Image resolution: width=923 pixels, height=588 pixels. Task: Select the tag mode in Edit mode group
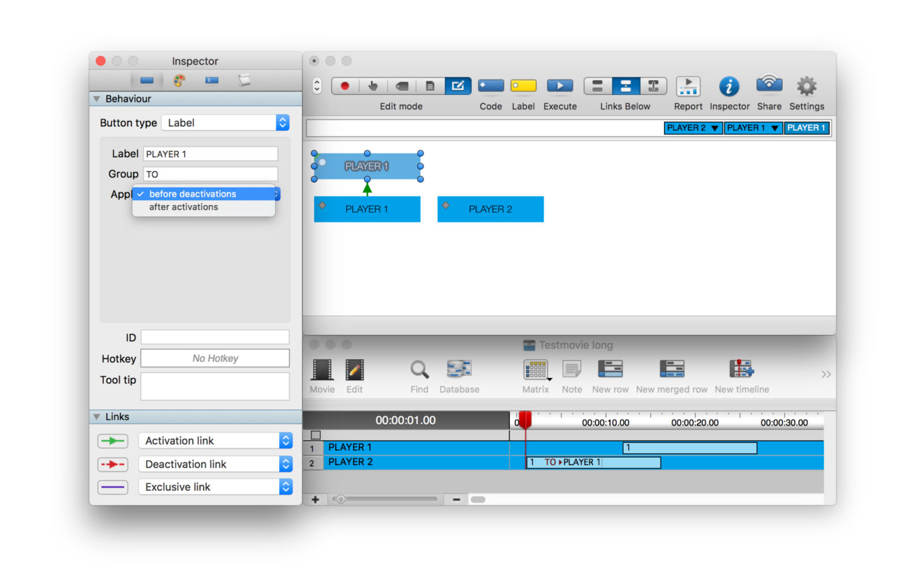tap(402, 86)
